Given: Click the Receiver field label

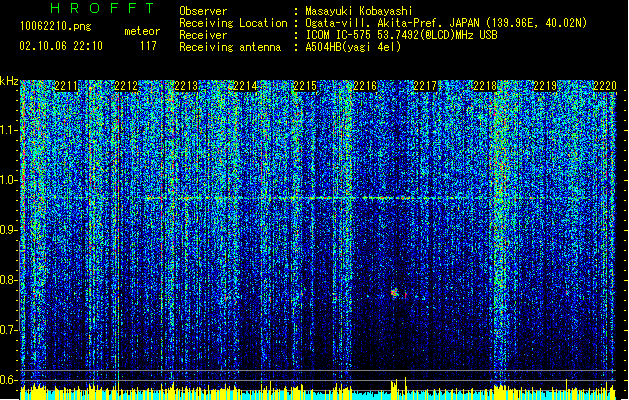Looking at the screenshot, I should (203, 35).
